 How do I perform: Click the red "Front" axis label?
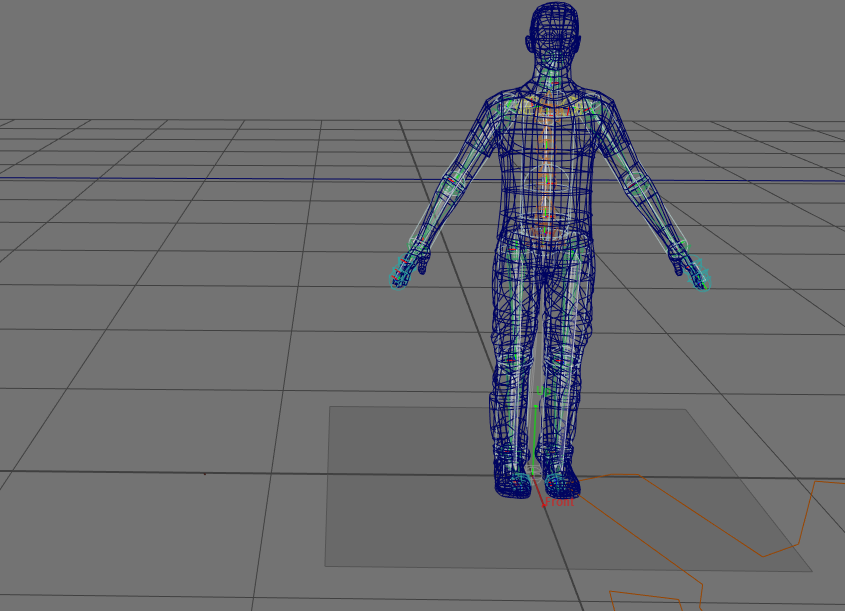[x=559, y=502]
